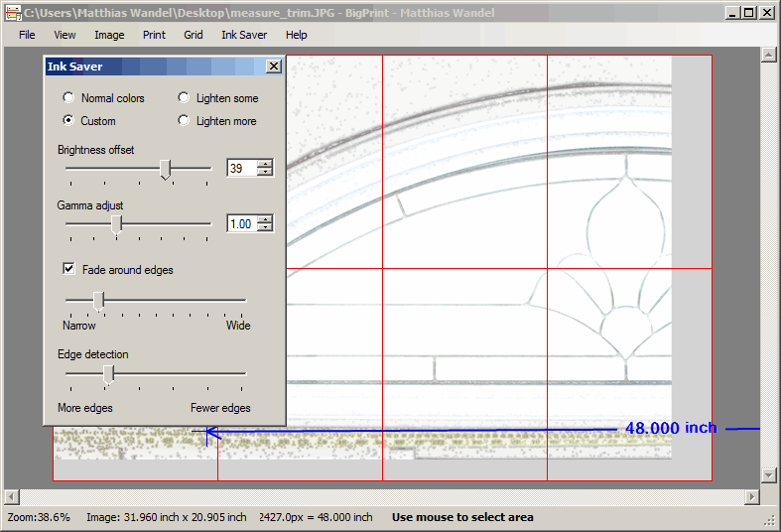This screenshot has height=532, width=781.
Task: Open the Print menu
Action: (154, 35)
